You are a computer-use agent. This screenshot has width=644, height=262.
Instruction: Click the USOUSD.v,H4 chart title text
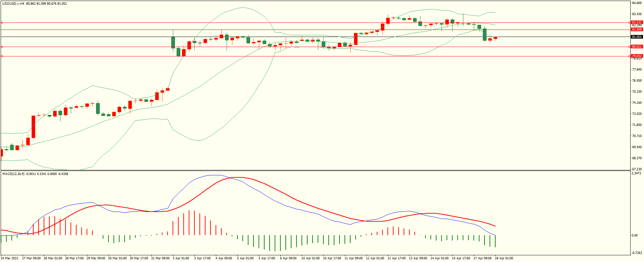13,4
